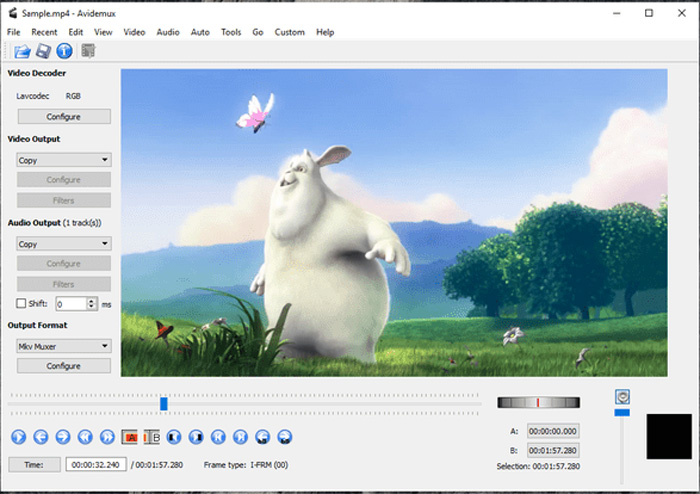The width and height of the screenshot is (700, 494).
Task: Open the Audio menu
Action: coord(168,32)
